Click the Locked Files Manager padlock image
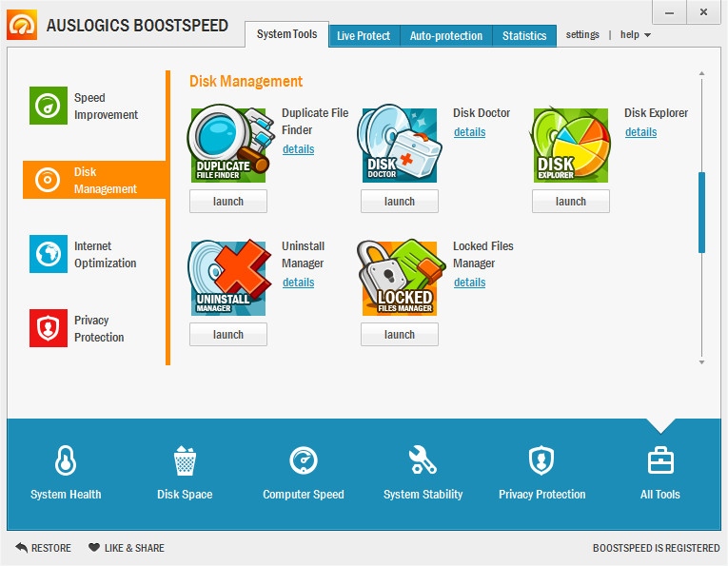This screenshot has height=566, width=728. click(x=400, y=278)
